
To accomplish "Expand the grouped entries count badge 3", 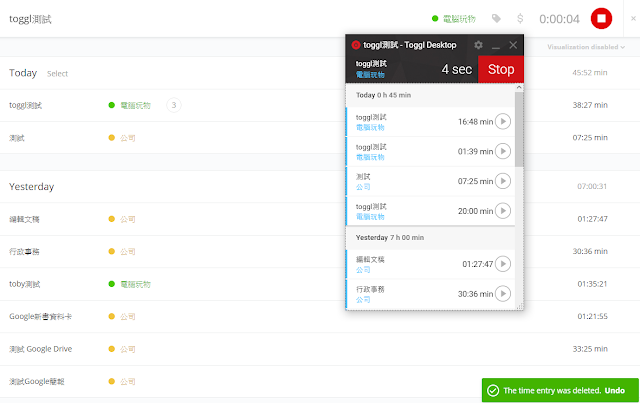I will [174, 105].
